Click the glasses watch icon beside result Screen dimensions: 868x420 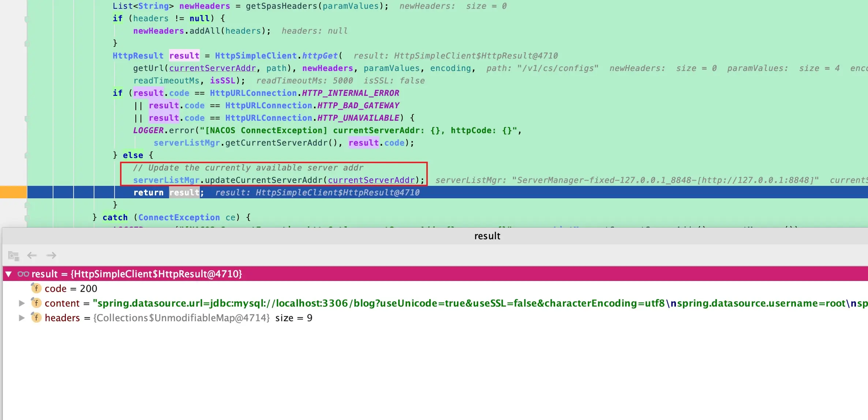click(23, 274)
